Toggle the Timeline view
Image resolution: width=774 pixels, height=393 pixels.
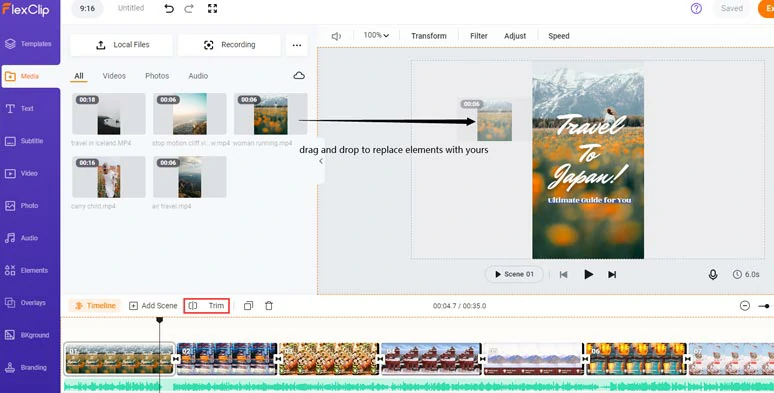(95, 306)
